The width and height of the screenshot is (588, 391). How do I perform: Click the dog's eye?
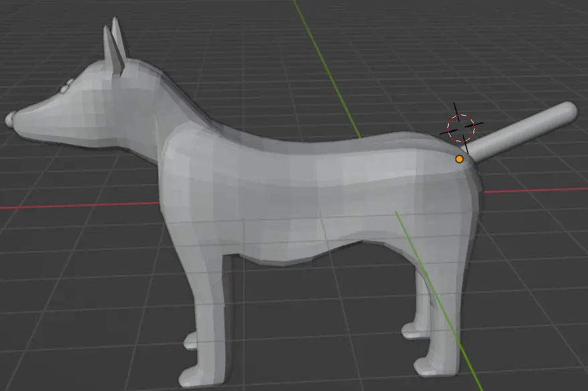64,87
